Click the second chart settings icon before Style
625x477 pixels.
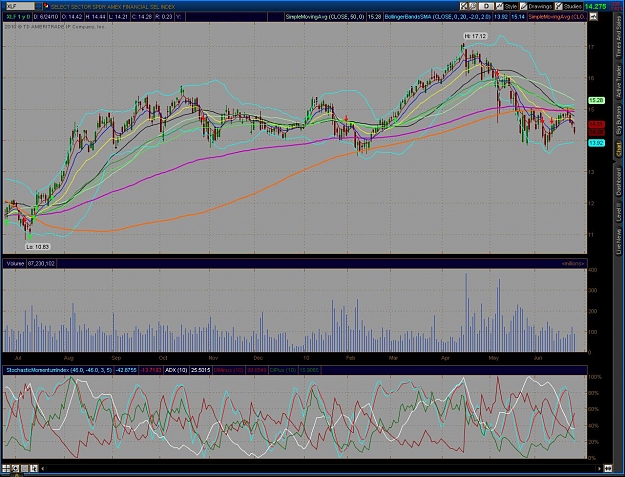(x=473, y=6)
